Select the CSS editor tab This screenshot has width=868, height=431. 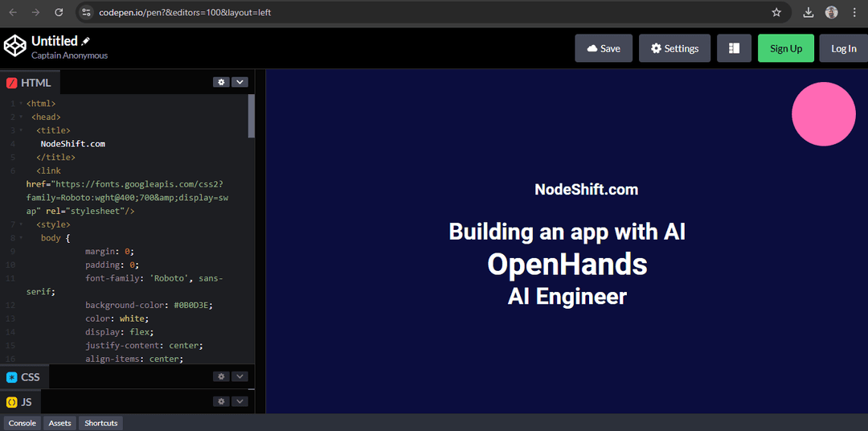24,377
